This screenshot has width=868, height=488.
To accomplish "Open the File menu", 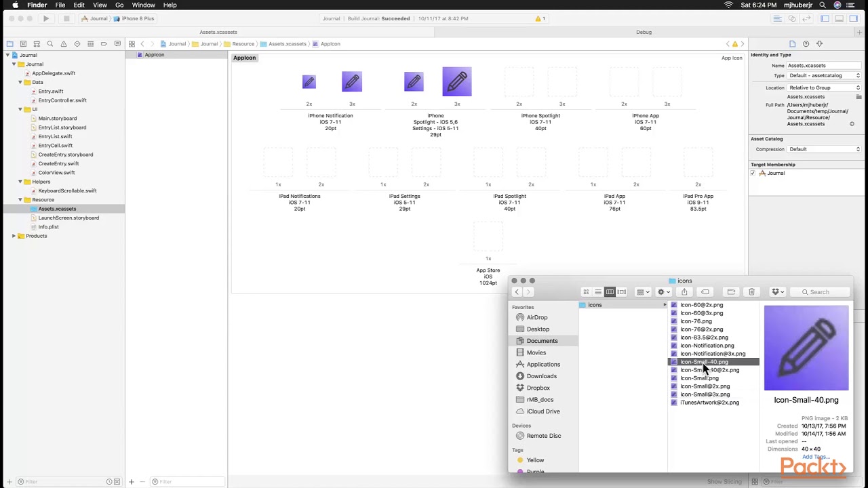I will click(x=60, y=5).
